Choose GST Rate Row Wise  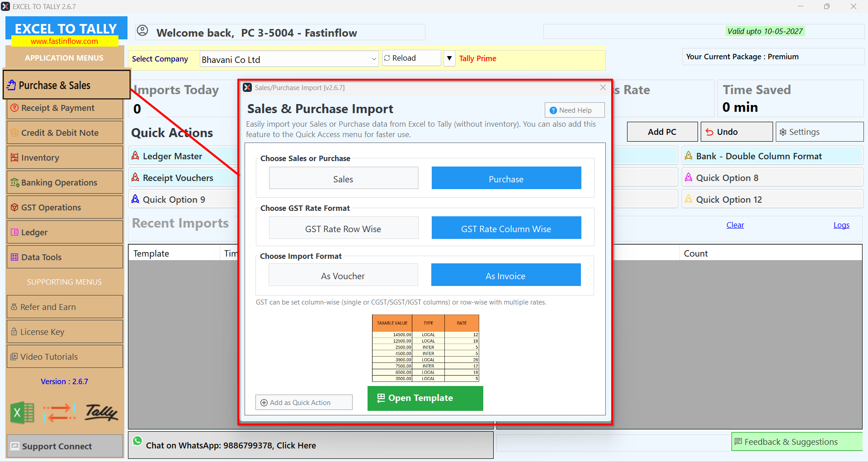tap(344, 228)
